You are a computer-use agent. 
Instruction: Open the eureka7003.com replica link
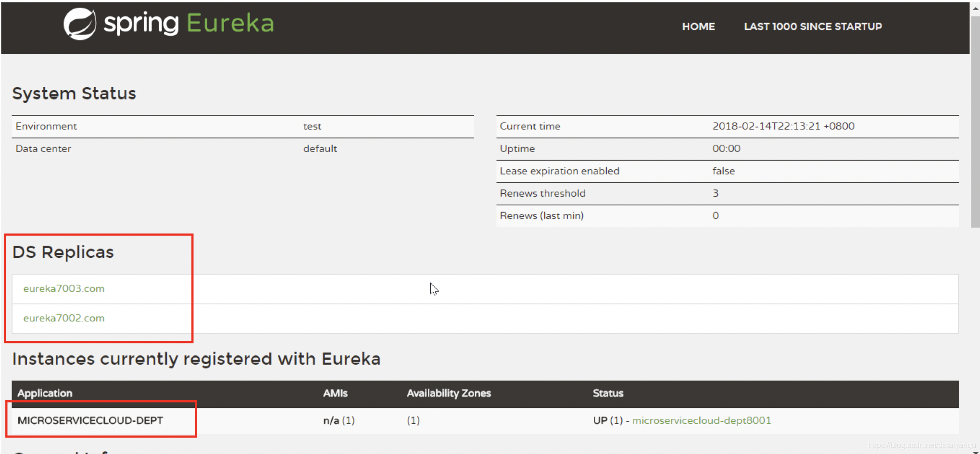pyautogui.click(x=64, y=289)
